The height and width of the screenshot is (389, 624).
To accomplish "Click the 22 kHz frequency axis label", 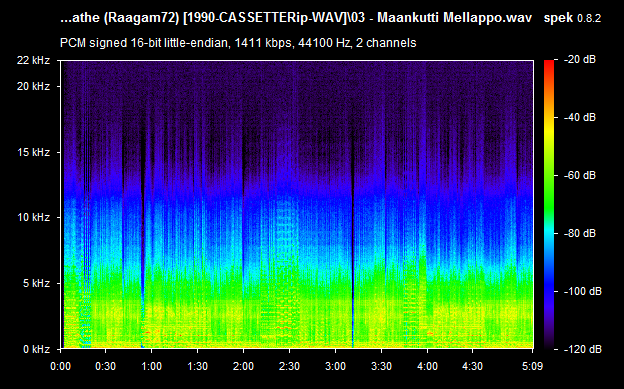I will pos(33,61).
